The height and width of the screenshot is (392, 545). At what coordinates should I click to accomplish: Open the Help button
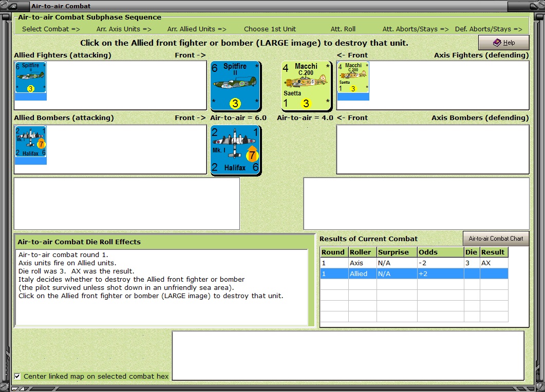(x=503, y=43)
